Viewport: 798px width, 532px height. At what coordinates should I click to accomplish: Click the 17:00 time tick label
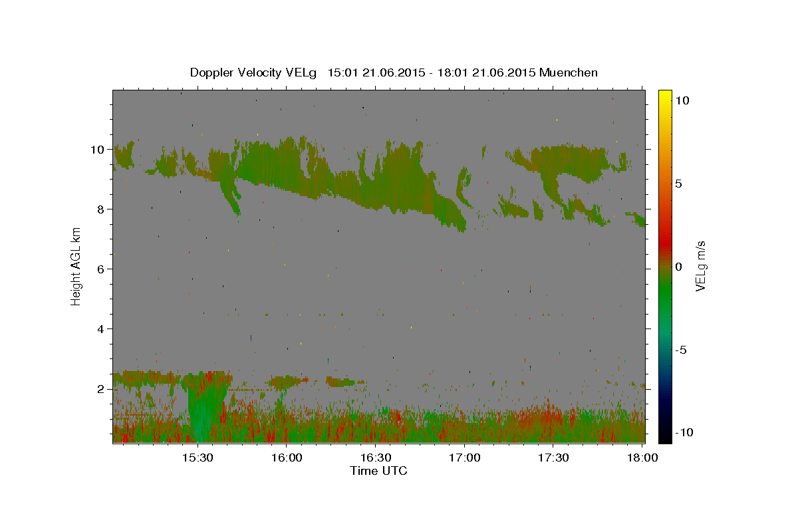(464, 458)
